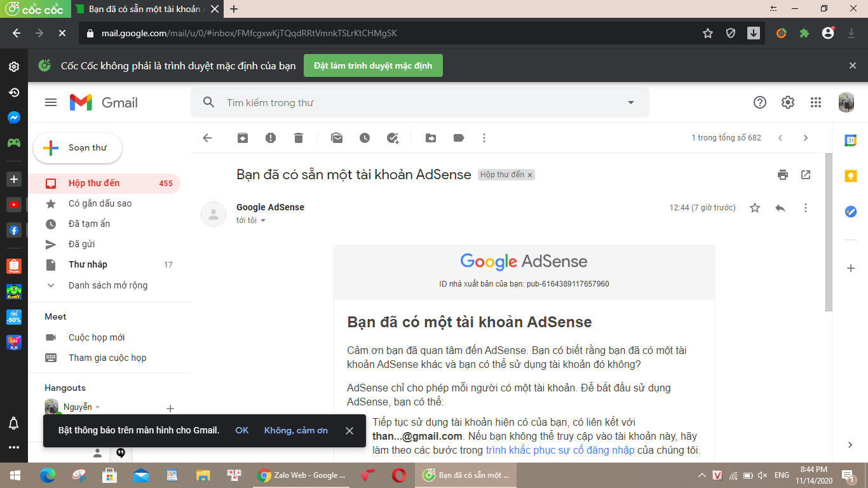Open Zalo Web Chrome taskbar item
Screen dimensions: 868x488
click(x=302, y=475)
